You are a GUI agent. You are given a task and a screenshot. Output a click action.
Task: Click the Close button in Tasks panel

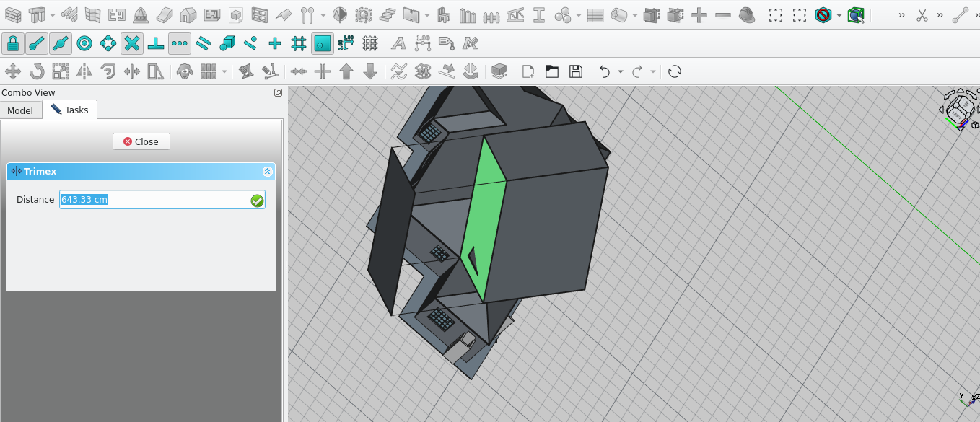(141, 141)
